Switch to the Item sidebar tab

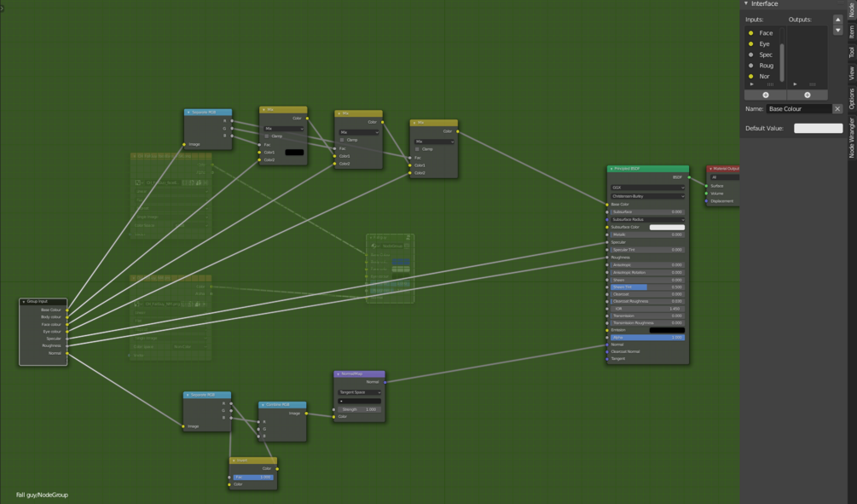(x=852, y=32)
